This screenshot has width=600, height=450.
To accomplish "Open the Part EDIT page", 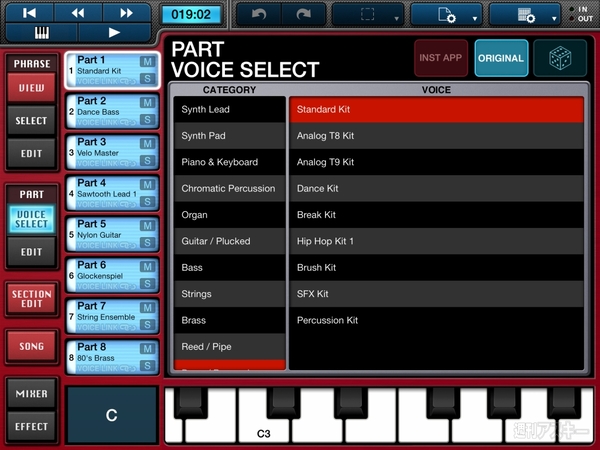I will click(x=31, y=252).
